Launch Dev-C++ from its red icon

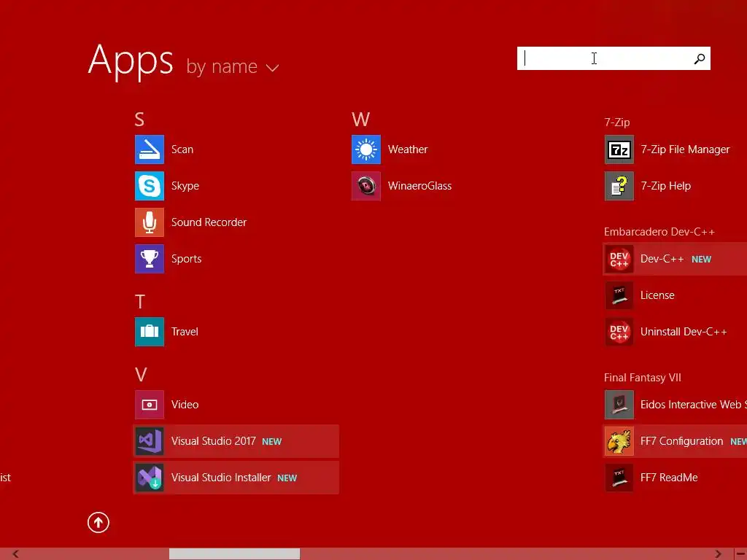coord(619,259)
